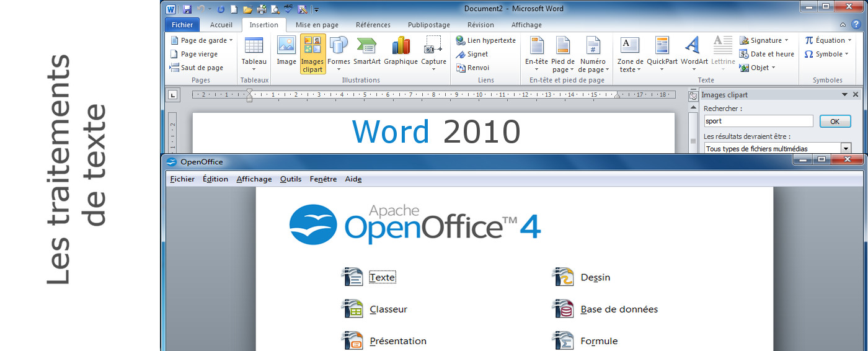Expand the Page de garde dropdown

click(231, 40)
